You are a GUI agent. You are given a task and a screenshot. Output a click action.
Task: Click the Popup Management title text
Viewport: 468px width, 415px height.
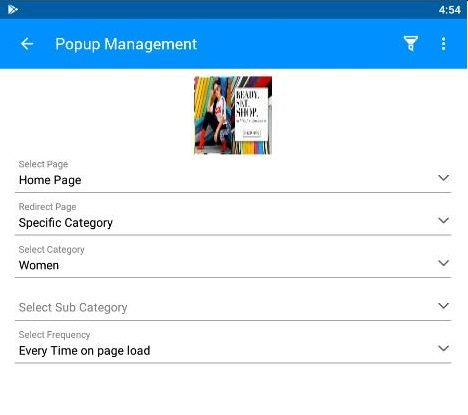point(126,44)
